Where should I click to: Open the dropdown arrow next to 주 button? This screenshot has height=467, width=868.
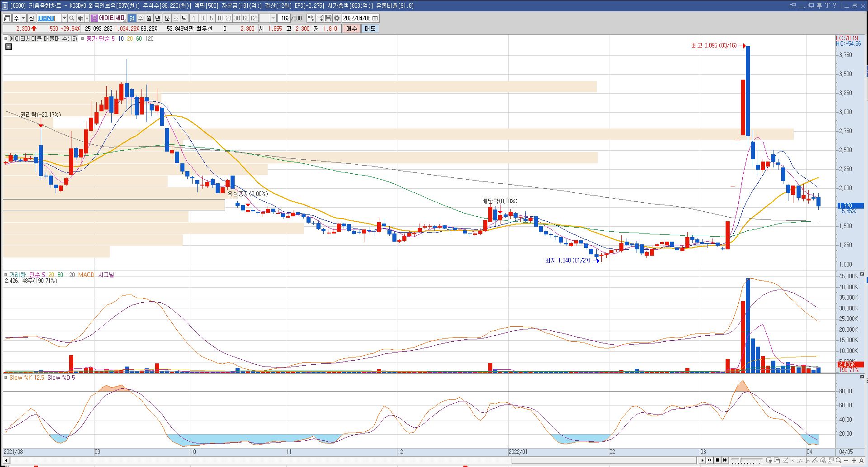click(x=24, y=18)
